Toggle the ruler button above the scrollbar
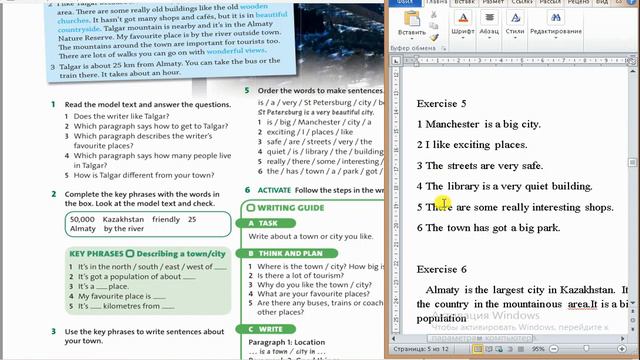The width and height of the screenshot is (640, 360). (x=632, y=61)
